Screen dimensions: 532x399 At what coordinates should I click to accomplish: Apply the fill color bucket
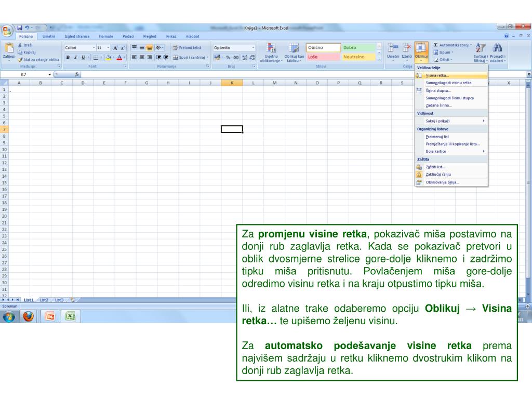(x=108, y=57)
